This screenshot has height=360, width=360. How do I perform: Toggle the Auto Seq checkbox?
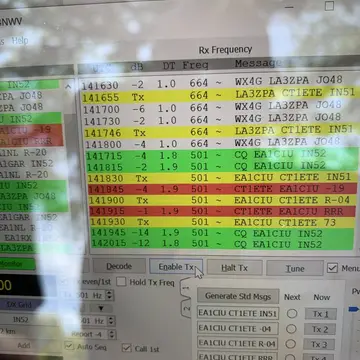point(69,345)
